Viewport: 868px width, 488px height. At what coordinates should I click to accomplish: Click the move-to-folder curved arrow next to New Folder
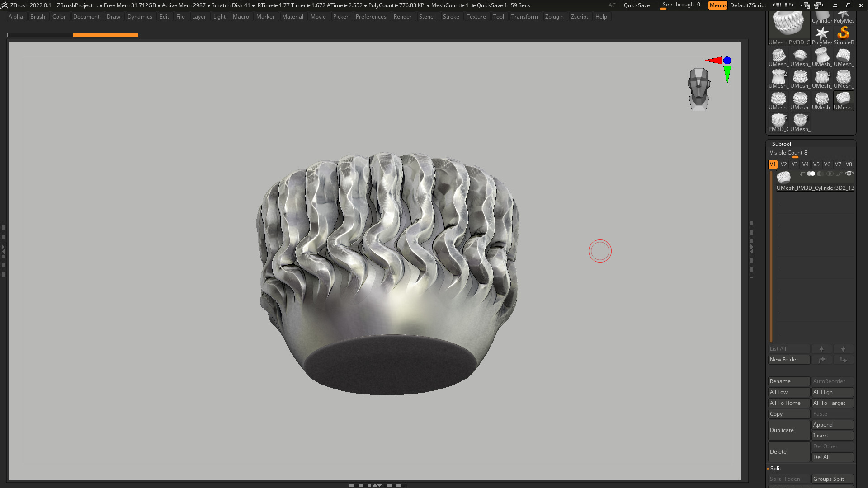click(x=821, y=360)
